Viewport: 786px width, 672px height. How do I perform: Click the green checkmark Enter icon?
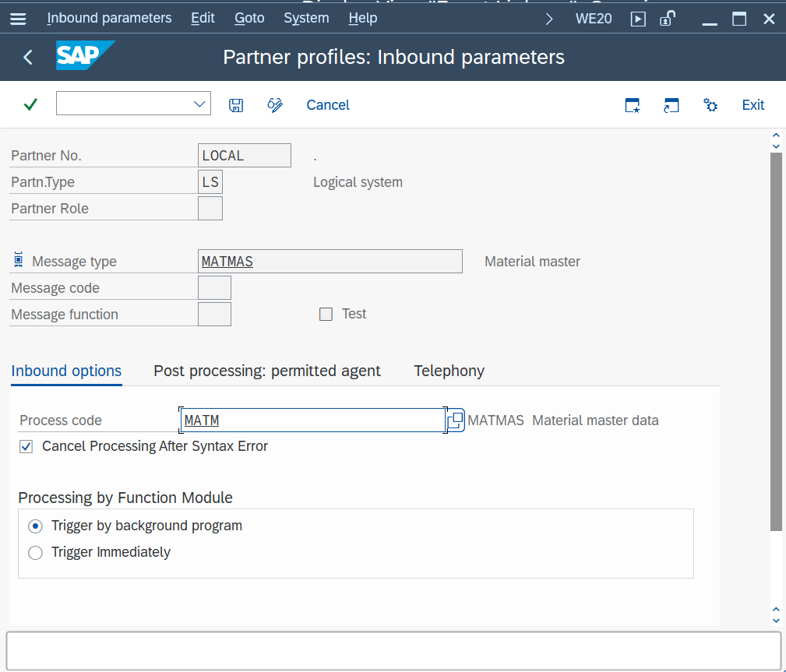tap(30, 104)
